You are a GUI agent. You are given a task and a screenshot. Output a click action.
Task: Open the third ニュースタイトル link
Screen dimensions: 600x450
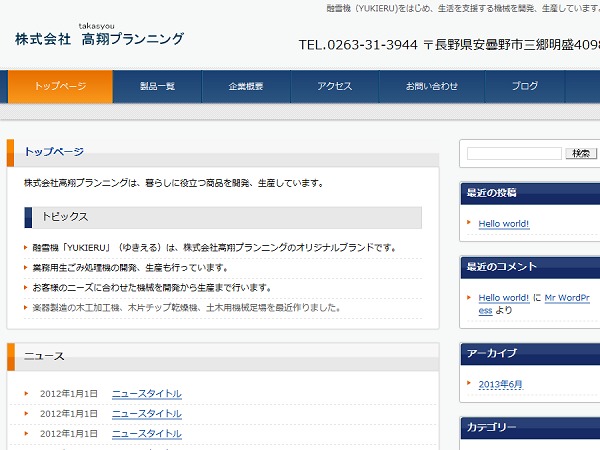pyautogui.click(x=147, y=434)
